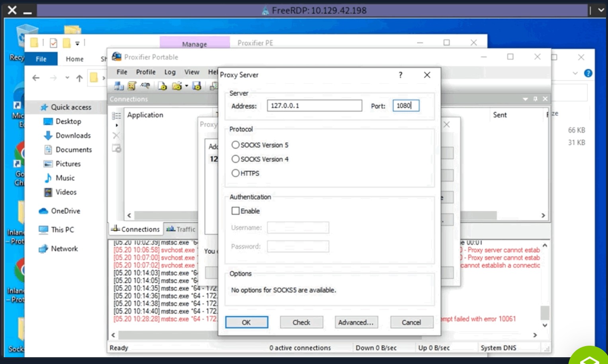
Task: Switch to Traffic tab
Action: 181,229
